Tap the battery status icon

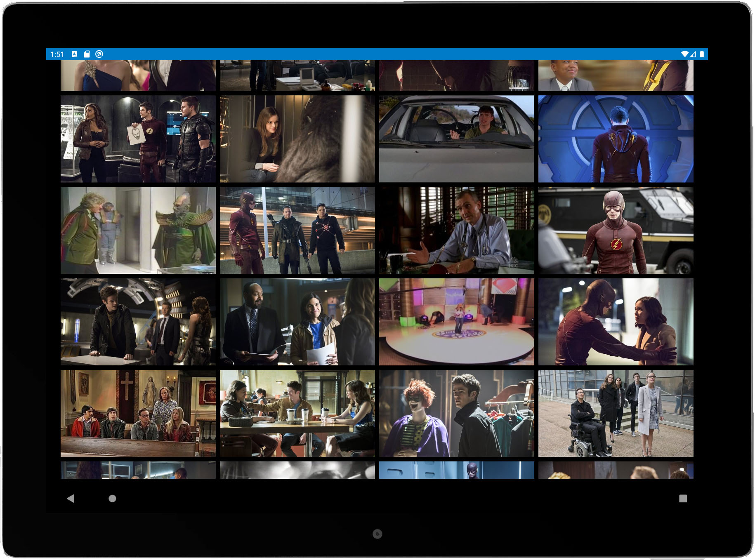(x=702, y=54)
